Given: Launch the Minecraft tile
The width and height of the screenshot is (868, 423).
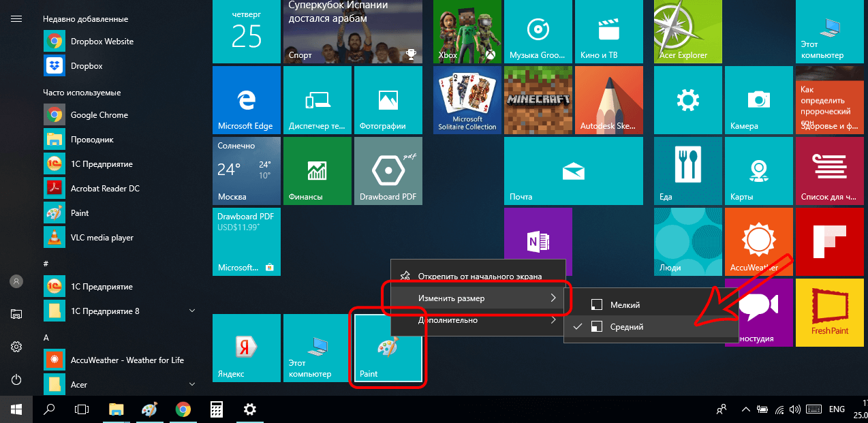Looking at the screenshot, I should coord(537,99).
